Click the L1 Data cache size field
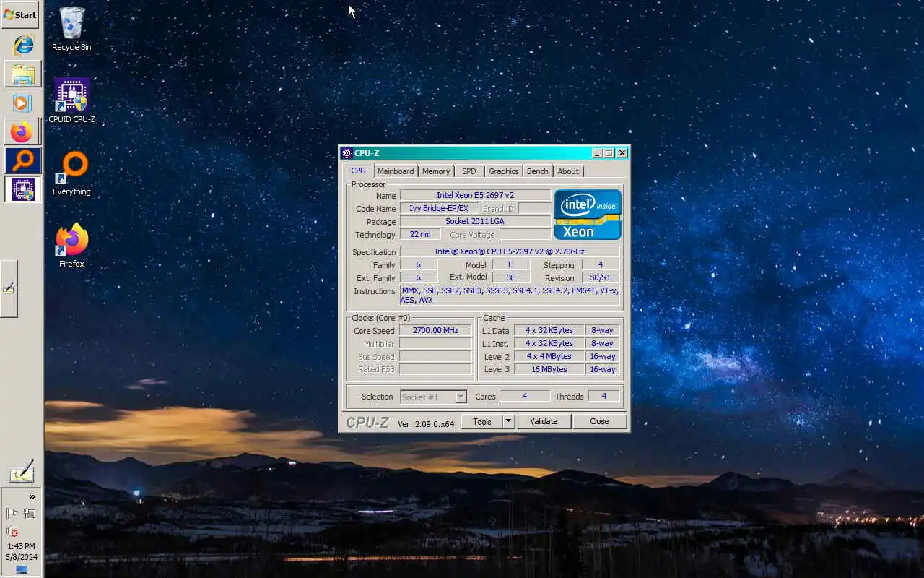The width and height of the screenshot is (924, 578). point(549,330)
